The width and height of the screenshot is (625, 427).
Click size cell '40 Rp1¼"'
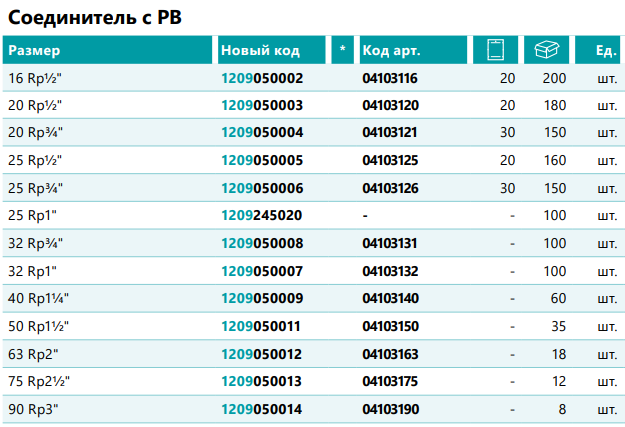click(x=38, y=298)
